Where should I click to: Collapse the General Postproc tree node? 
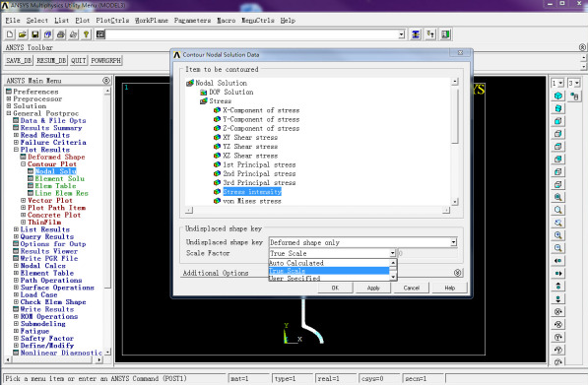[x=9, y=113]
